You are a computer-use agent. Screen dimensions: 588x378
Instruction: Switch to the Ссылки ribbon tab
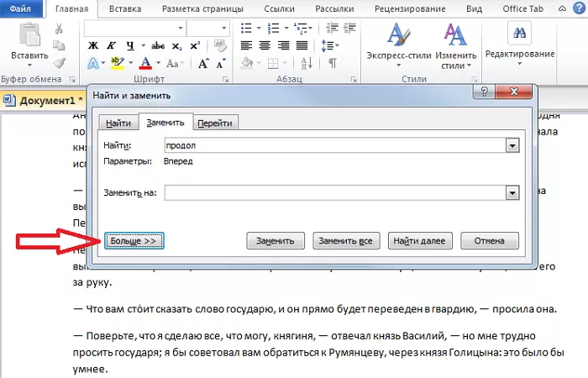280,8
